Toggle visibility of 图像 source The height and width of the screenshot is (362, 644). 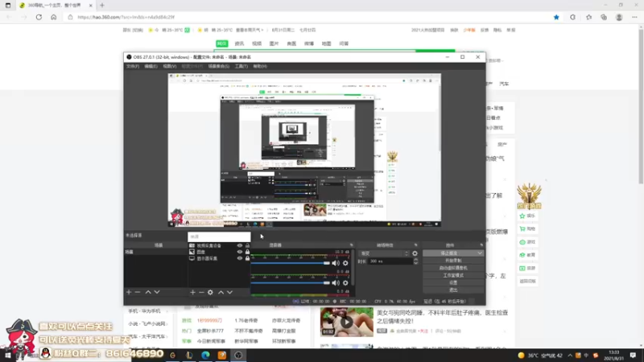pos(240,252)
